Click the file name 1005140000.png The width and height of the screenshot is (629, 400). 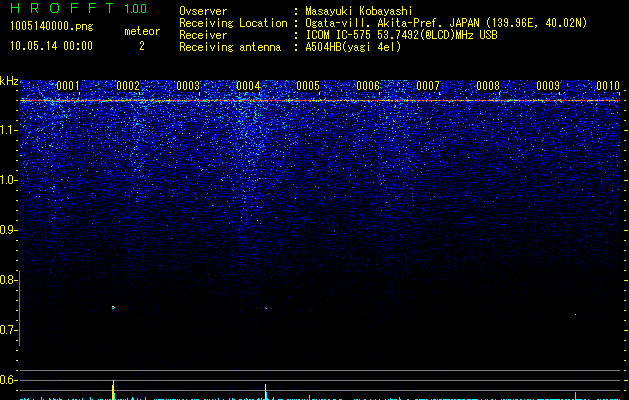coord(52,27)
